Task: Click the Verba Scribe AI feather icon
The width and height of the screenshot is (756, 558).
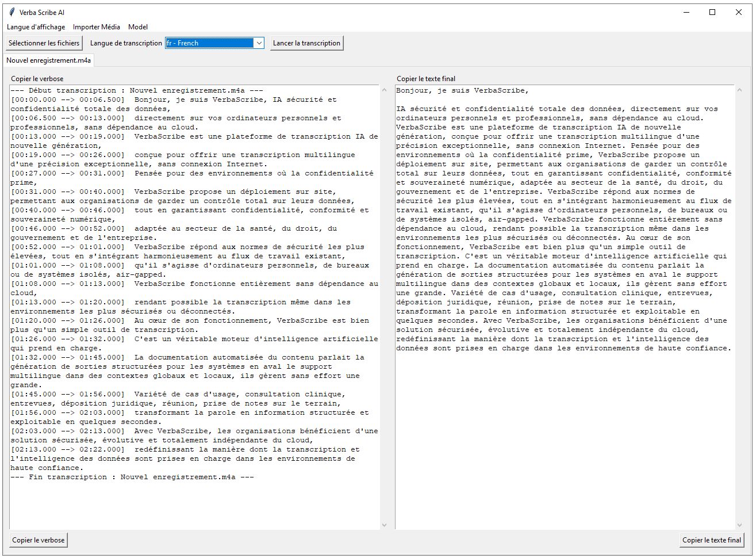Action: (x=11, y=12)
